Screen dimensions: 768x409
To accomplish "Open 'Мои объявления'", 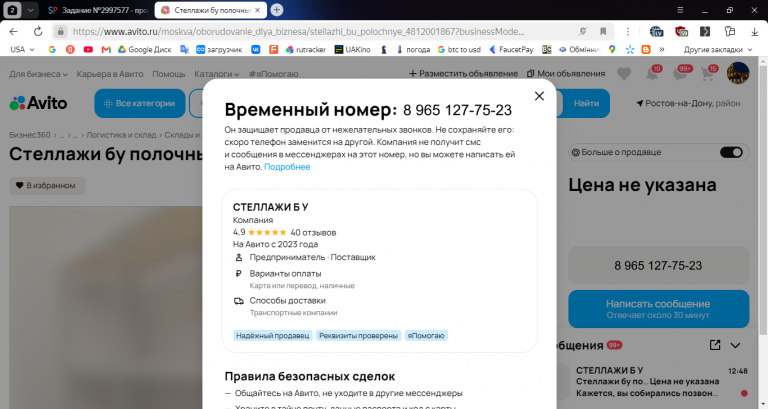I will (566, 73).
